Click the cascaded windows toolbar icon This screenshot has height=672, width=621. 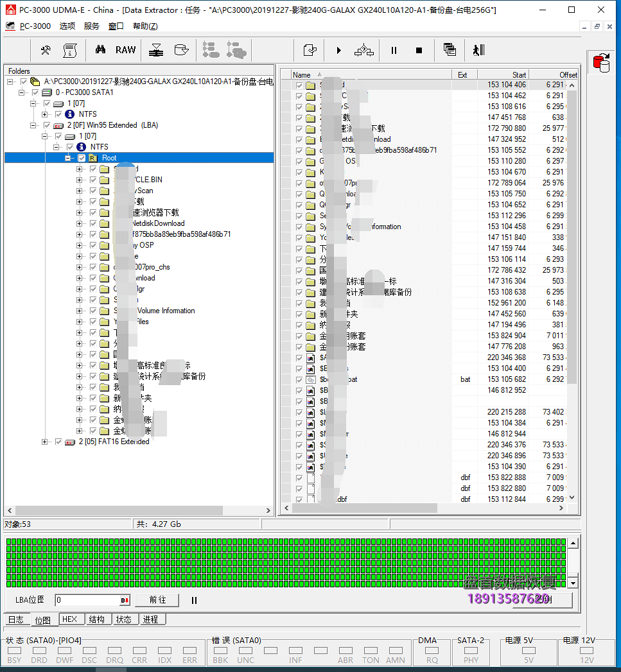click(x=450, y=49)
